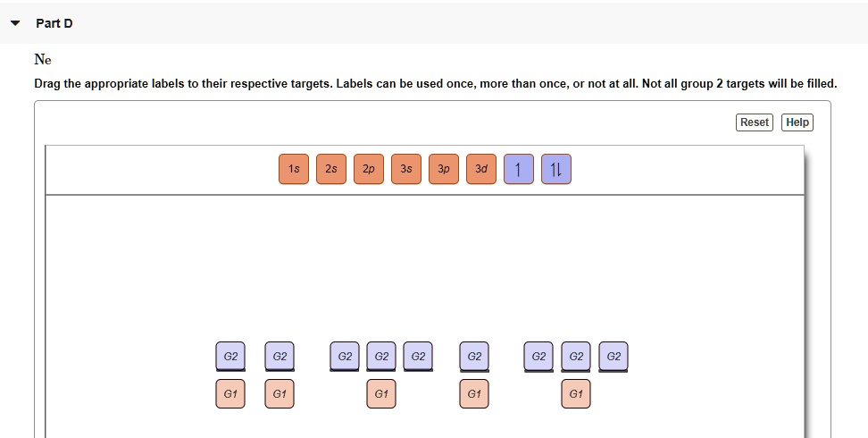Click the rightmost G1 target
Image resolution: width=868 pixels, height=438 pixels.
coord(576,393)
